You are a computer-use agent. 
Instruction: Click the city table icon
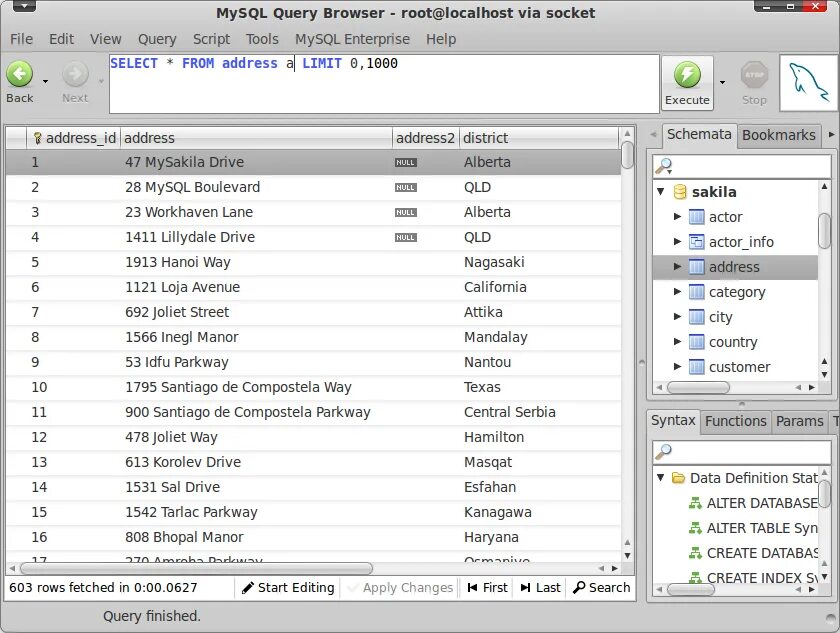tap(696, 317)
